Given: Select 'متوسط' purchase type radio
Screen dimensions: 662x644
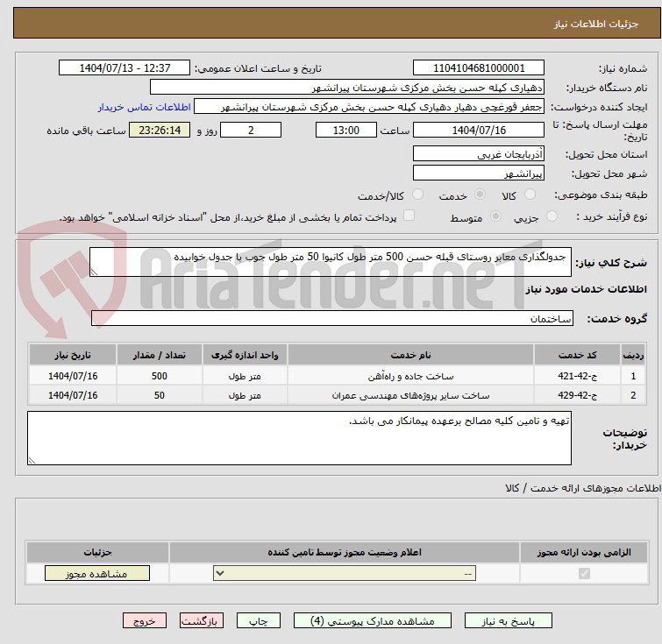Looking at the screenshot, I should [x=496, y=216].
